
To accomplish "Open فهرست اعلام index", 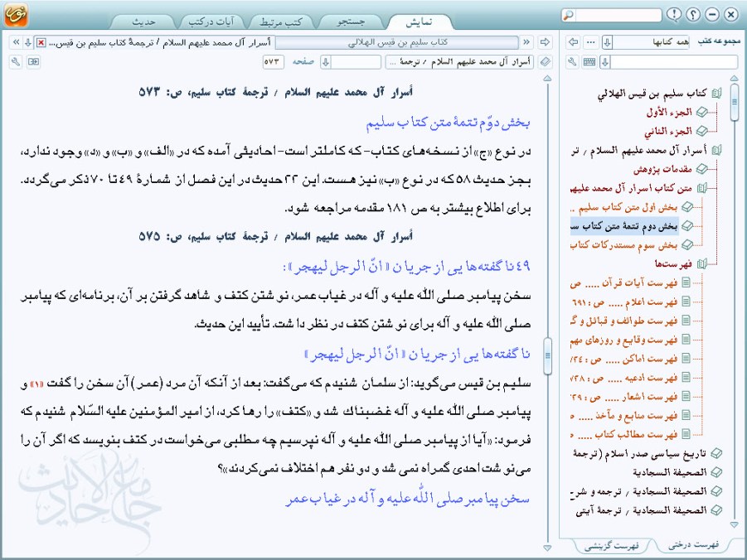I will [x=623, y=302].
